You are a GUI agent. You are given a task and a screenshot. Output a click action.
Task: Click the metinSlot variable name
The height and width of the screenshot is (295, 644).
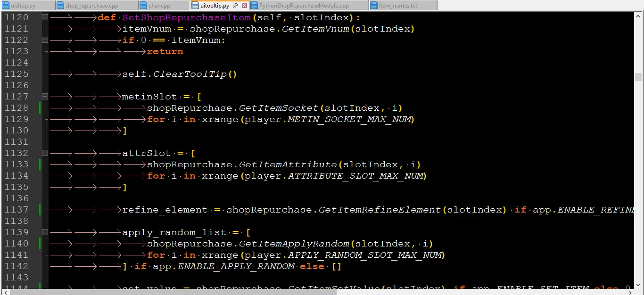[x=150, y=97]
